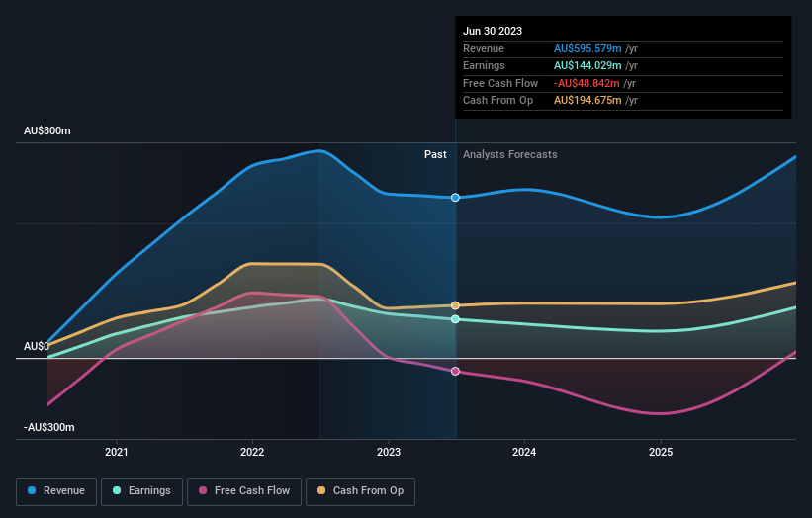Click the Past label on chart
Screen dimensions: 812x518
click(435, 154)
